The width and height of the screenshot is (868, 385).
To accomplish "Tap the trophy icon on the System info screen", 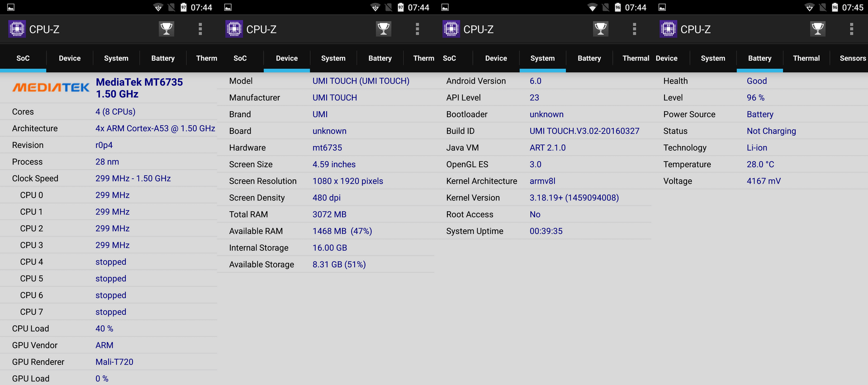I will pos(601,29).
